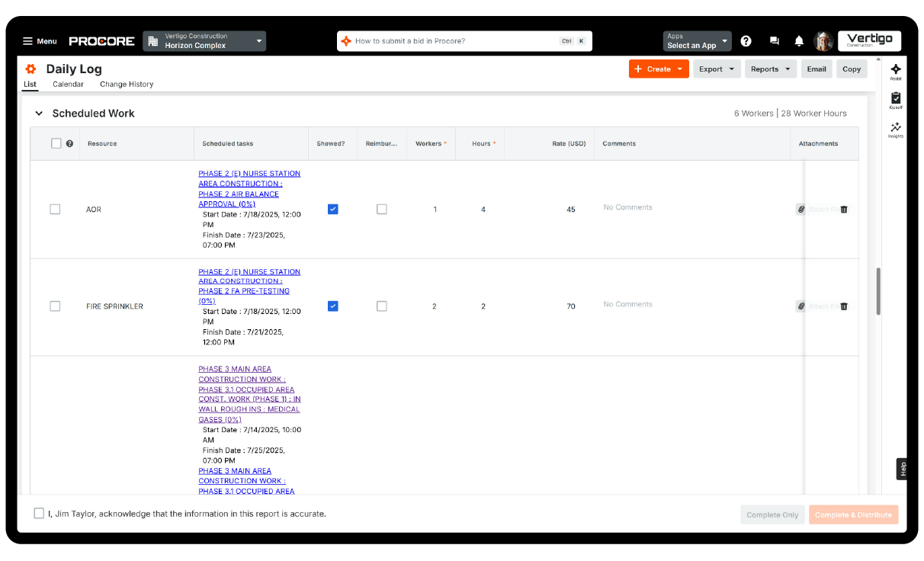Click the user profile avatar
This screenshot has height=561, width=924.
pyautogui.click(x=823, y=41)
